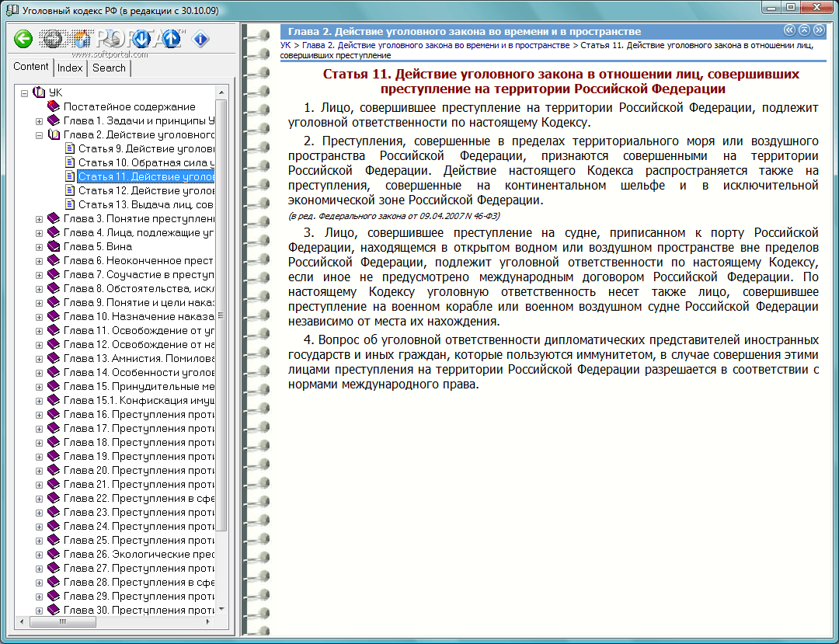The width and height of the screenshot is (839, 644).
Task: Click the amendment note "в ред. Федерального закона"
Action: 394,216
